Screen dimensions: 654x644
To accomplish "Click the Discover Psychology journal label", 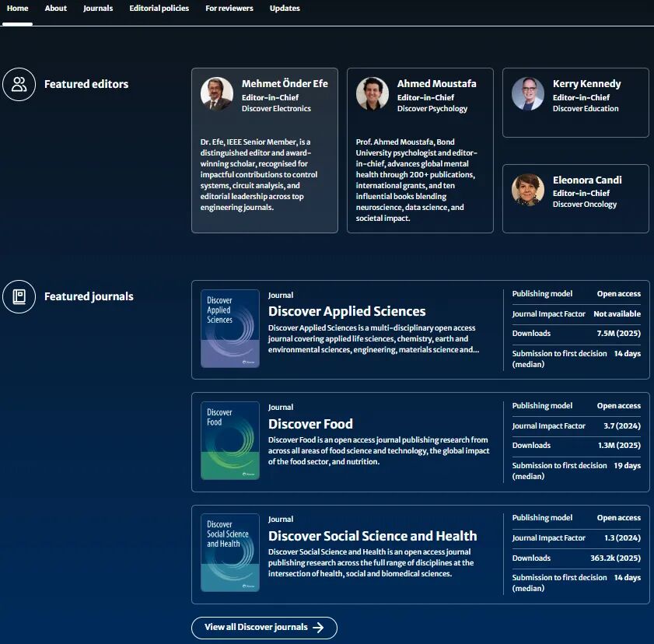I will point(432,109).
